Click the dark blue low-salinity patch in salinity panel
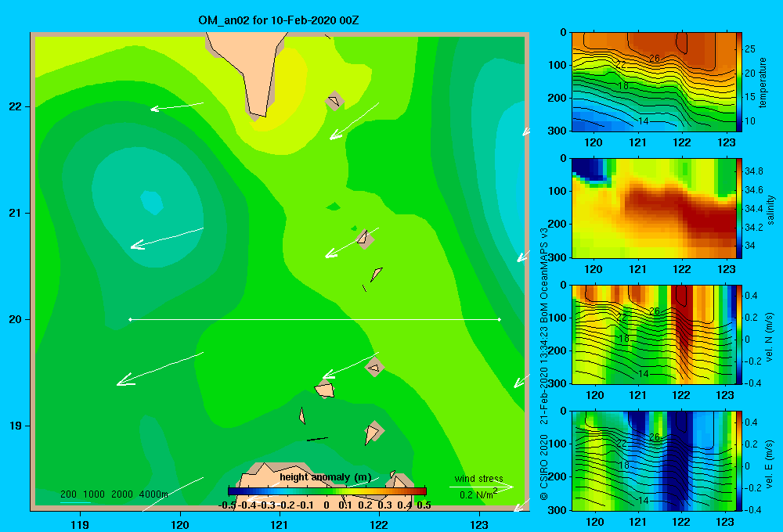The height and width of the screenshot is (532, 783). [x=588, y=169]
